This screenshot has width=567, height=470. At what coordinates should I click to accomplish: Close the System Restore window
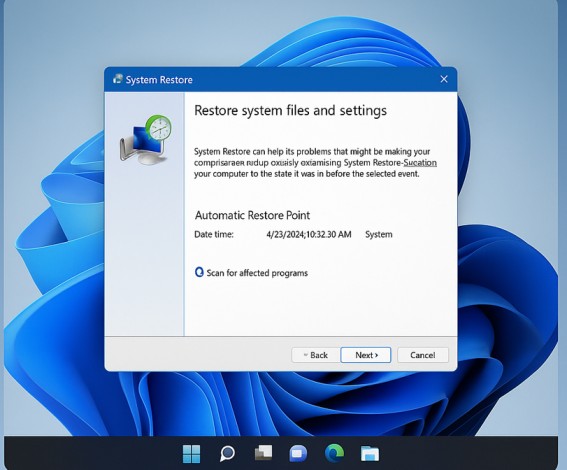[x=444, y=79]
